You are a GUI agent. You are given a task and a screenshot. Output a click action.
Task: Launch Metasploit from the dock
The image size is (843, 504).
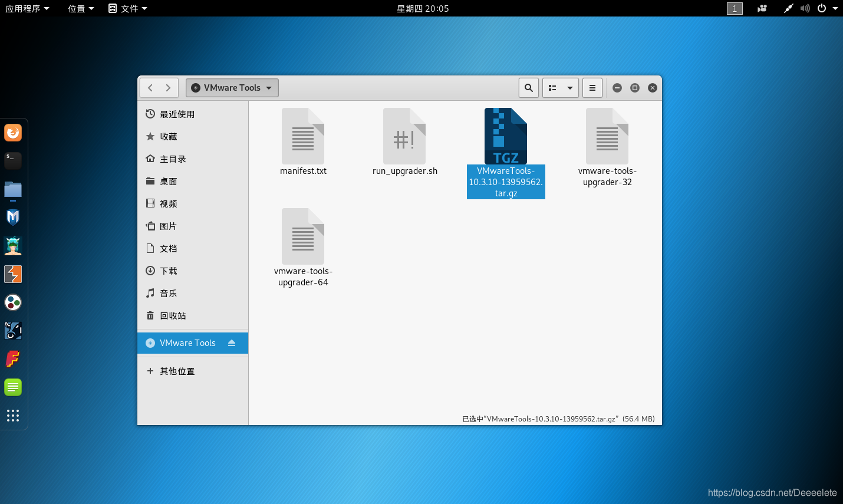point(13,218)
